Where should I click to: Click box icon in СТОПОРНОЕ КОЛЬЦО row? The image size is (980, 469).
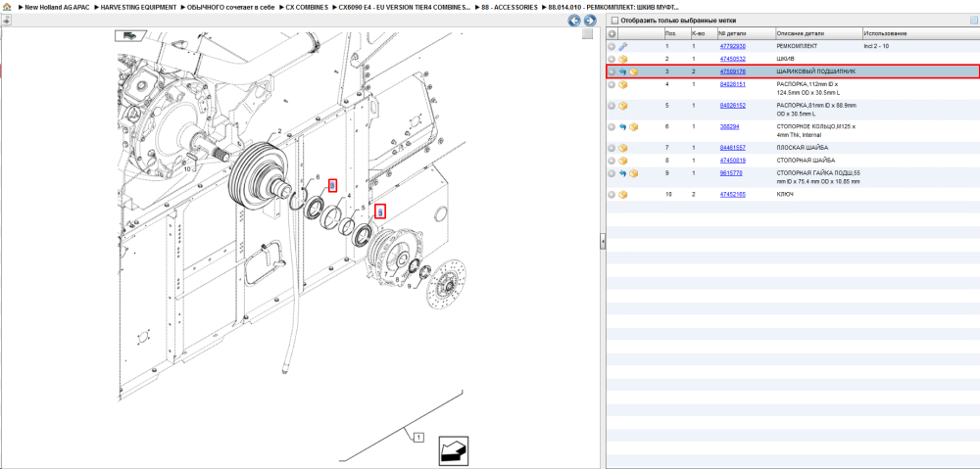pos(634,126)
